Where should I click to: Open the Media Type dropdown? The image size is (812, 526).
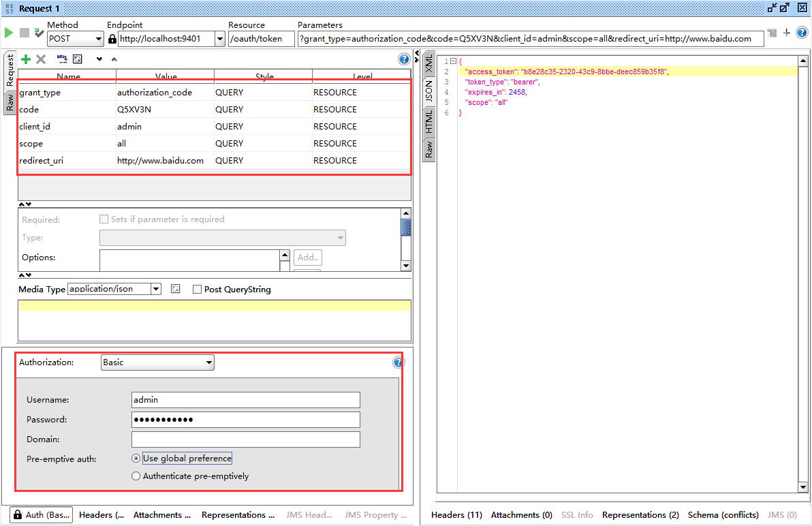[x=156, y=289]
